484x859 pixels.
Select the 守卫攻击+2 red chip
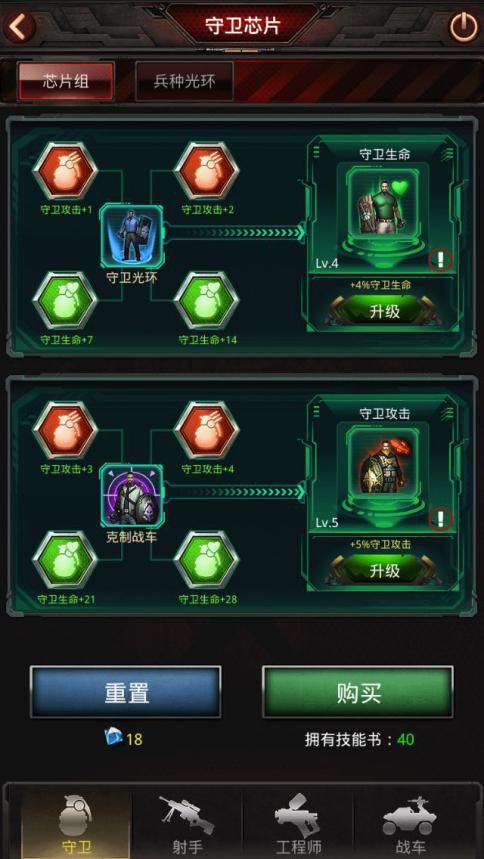coord(207,171)
